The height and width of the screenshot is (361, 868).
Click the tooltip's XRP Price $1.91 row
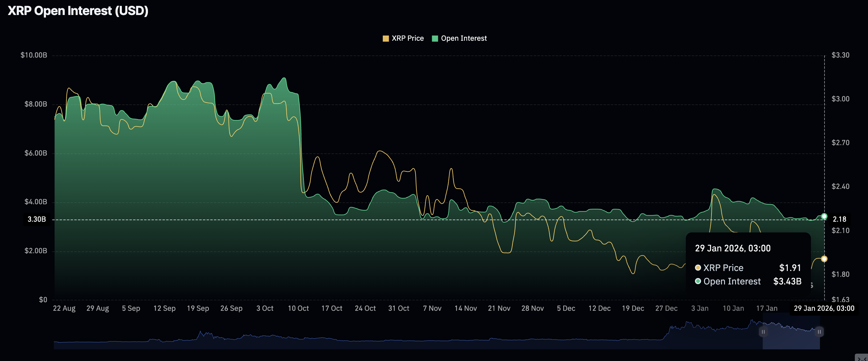pos(748,268)
